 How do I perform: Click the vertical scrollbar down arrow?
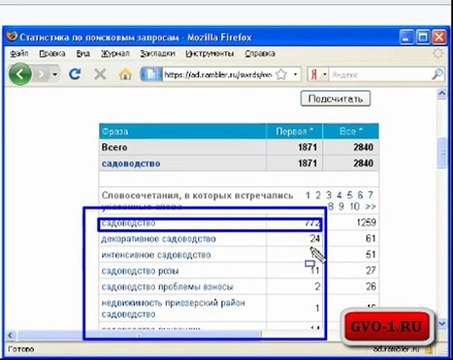[x=442, y=323]
